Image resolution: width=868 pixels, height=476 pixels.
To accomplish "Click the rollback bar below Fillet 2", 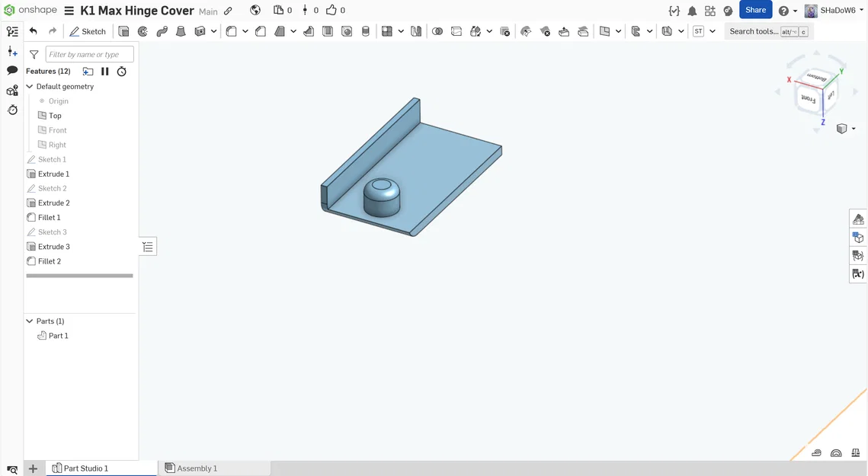I will click(x=80, y=276).
